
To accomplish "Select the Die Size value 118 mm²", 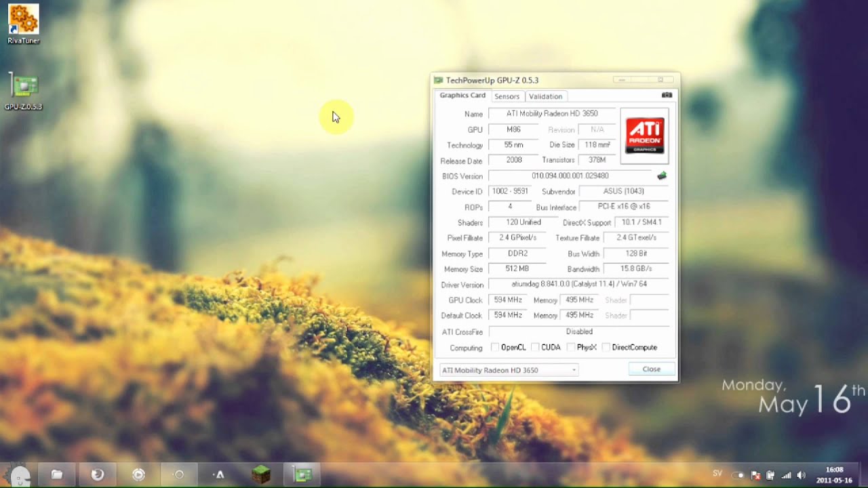I will [597, 145].
